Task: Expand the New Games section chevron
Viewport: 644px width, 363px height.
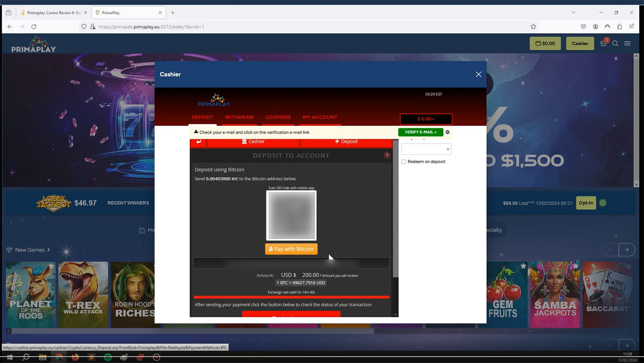Action: (48, 250)
